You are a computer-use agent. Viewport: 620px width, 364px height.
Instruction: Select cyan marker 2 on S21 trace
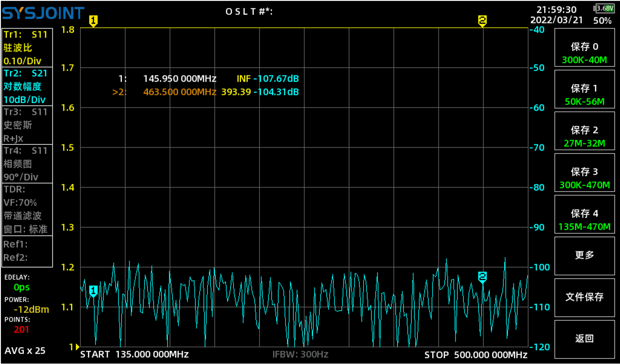[x=482, y=277]
